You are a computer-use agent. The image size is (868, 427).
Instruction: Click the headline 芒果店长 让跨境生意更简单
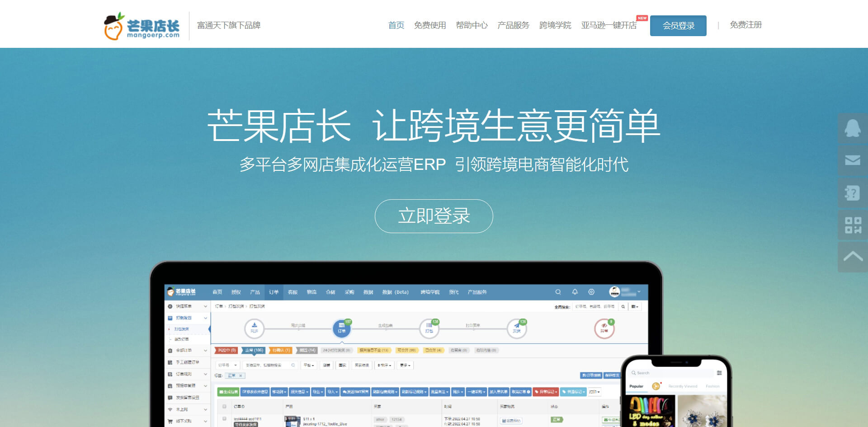coord(434,126)
